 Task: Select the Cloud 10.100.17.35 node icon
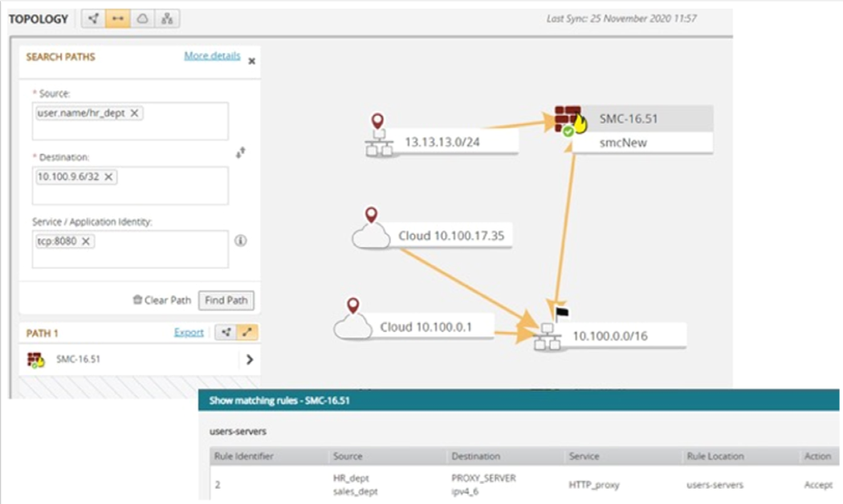tap(371, 235)
